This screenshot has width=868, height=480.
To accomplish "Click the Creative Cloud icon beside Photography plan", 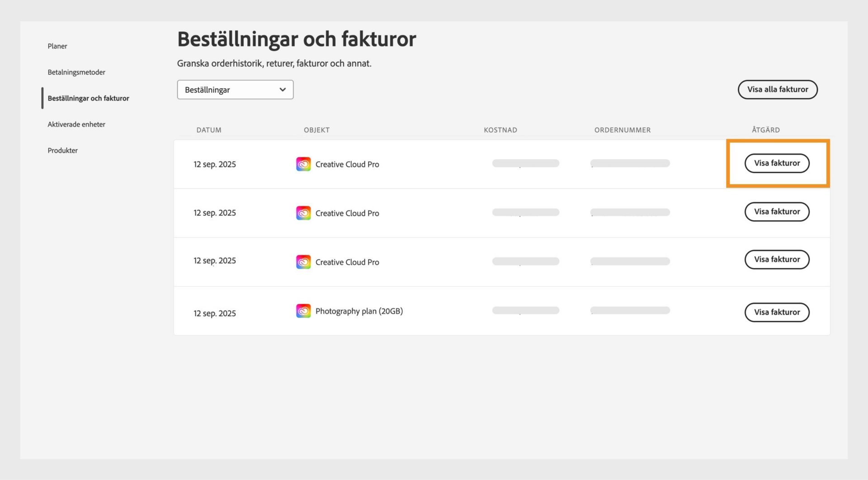I will coord(303,311).
